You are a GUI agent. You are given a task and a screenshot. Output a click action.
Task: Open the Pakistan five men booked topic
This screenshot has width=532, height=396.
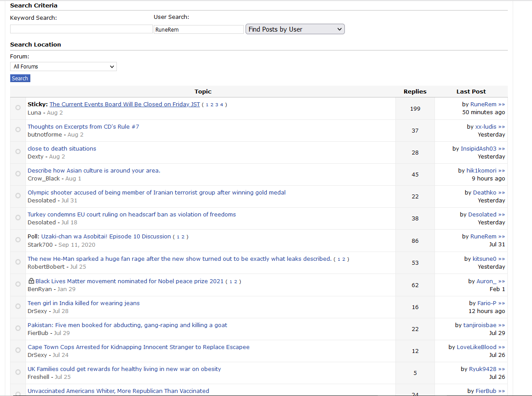click(127, 325)
